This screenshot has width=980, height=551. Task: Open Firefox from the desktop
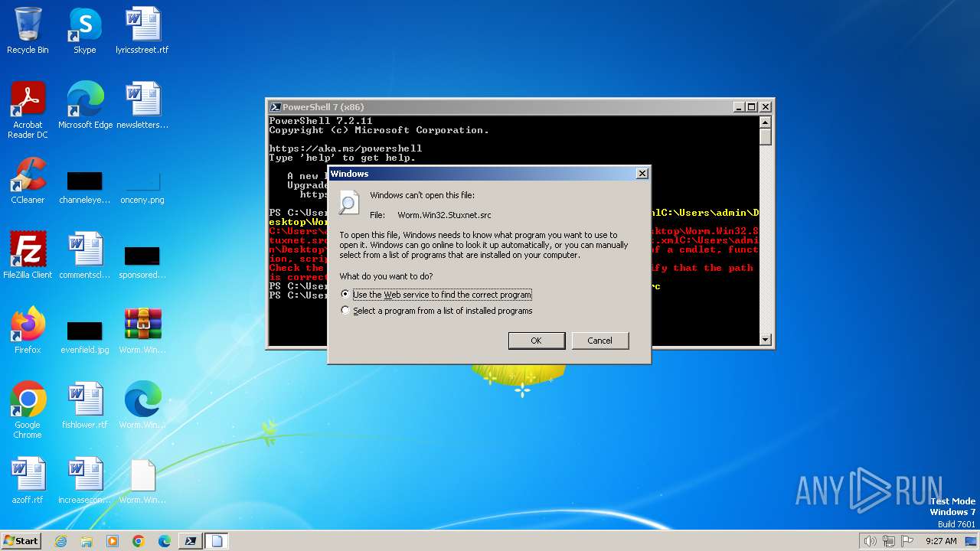point(28,331)
